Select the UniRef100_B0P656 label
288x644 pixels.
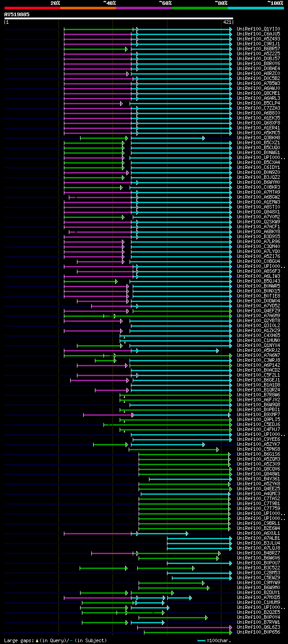[258, 632]
